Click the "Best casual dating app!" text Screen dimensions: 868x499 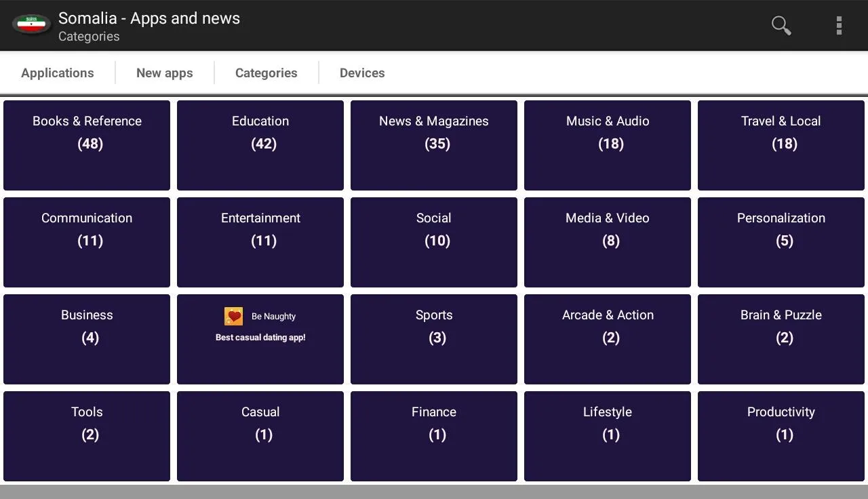pos(260,338)
